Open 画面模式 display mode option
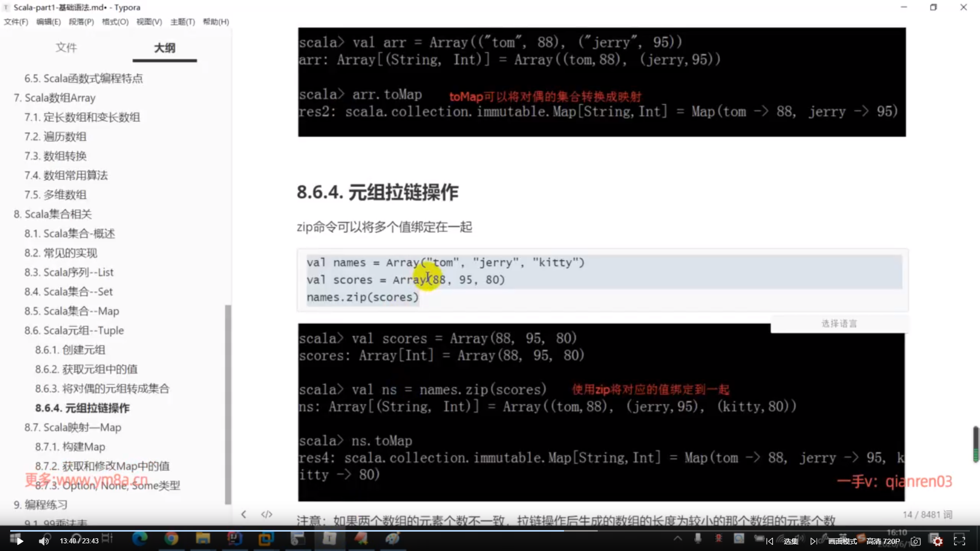The height and width of the screenshot is (551, 980). (842, 541)
